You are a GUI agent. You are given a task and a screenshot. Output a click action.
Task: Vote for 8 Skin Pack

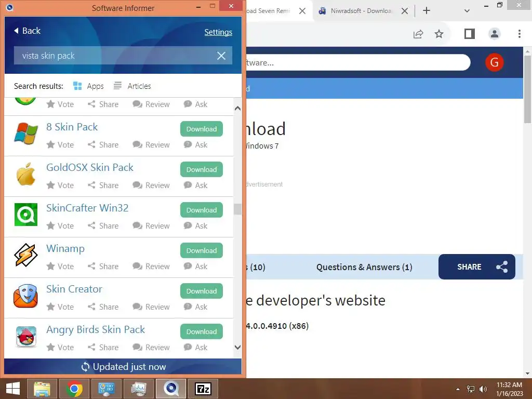click(x=60, y=145)
